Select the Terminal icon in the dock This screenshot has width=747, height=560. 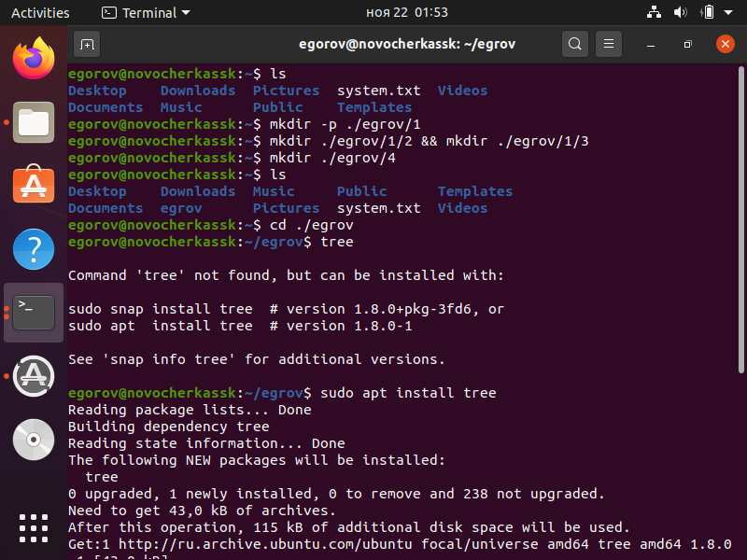(x=34, y=313)
